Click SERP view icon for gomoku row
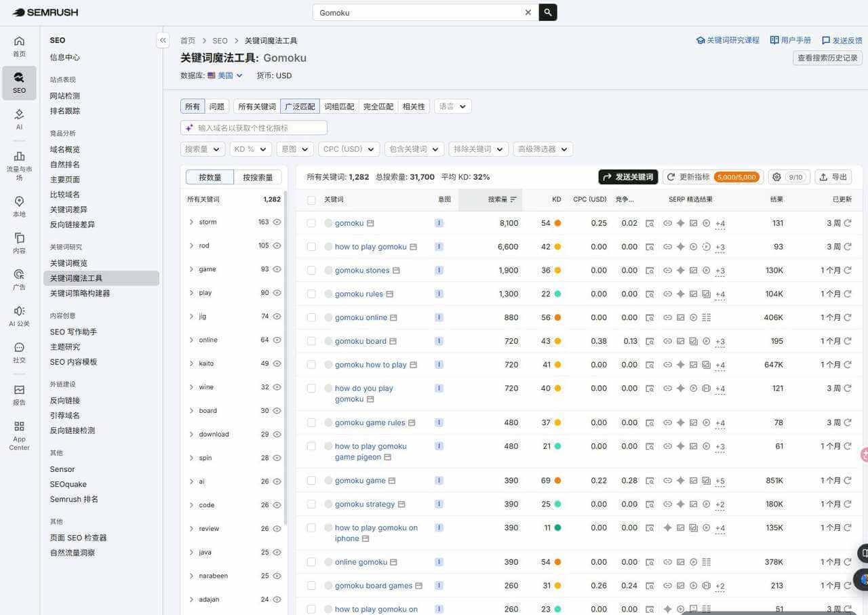Screen dimensions: 868x615 (650, 223)
